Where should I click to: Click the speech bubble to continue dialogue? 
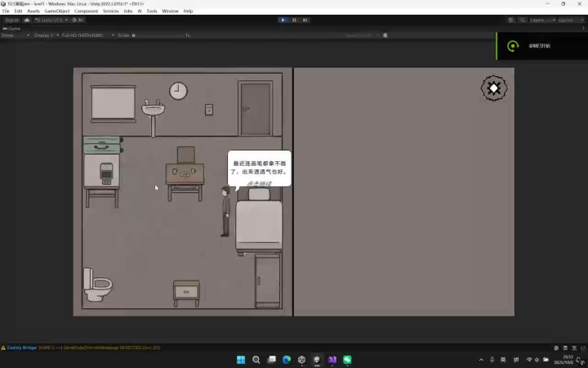pyautogui.click(x=259, y=168)
